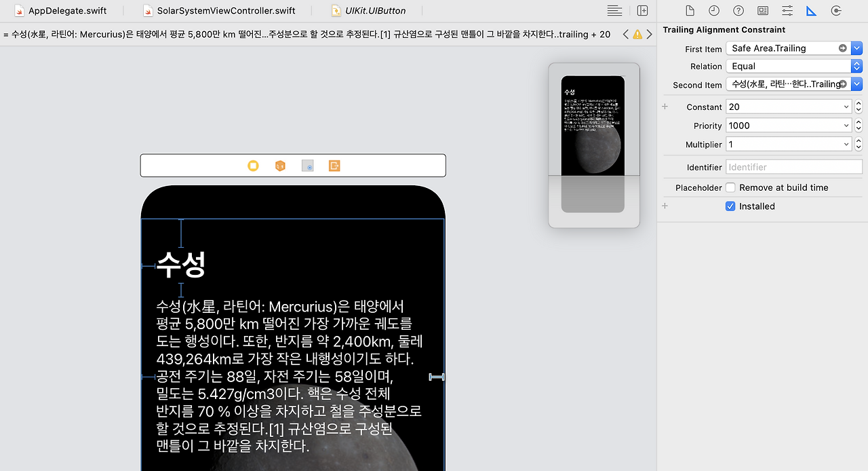Select the yellow View Controller icon
868x471 pixels.
(253, 165)
